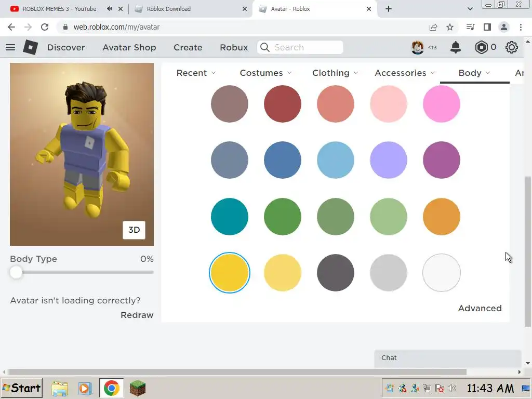Select the dark gray skin color
Screen dimensions: 532x399
(x=336, y=273)
